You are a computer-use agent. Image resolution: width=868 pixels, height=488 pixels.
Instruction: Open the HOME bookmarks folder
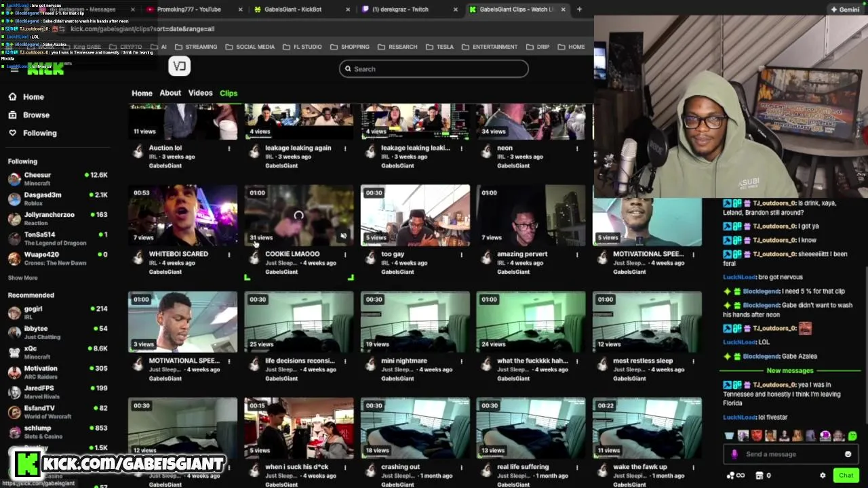pyautogui.click(x=571, y=47)
